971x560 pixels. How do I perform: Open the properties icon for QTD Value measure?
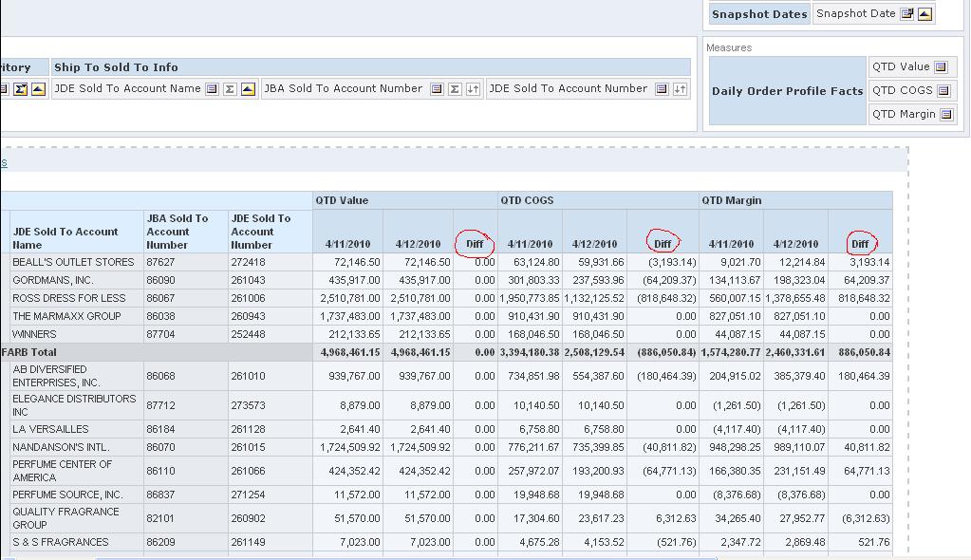tap(941, 66)
